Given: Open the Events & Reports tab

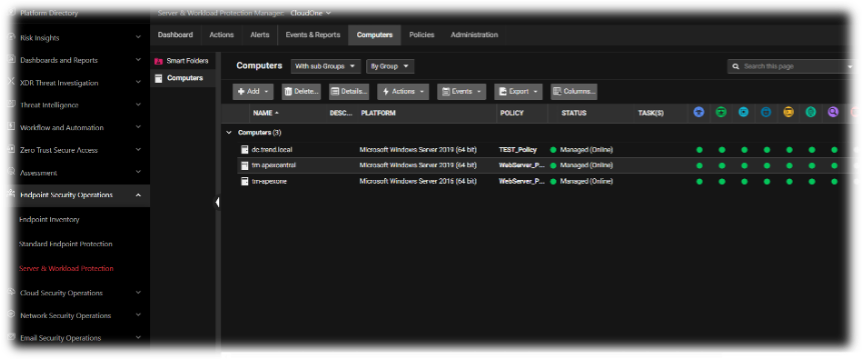Looking at the screenshot, I should tap(313, 35).
